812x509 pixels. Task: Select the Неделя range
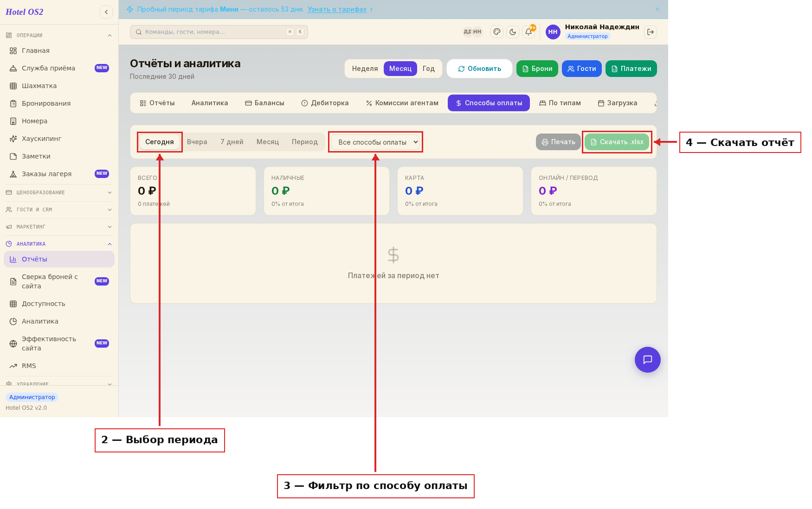pyautogui.click(x=365, y=69)
